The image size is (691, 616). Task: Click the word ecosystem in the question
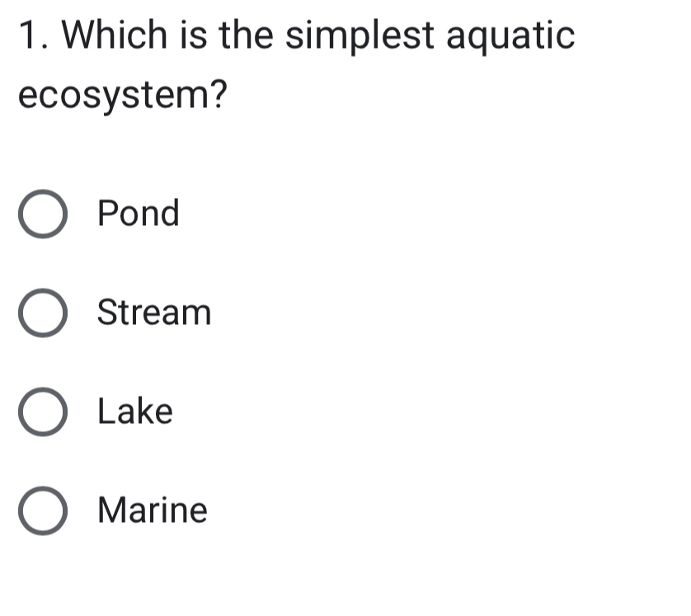pos(120,96)
